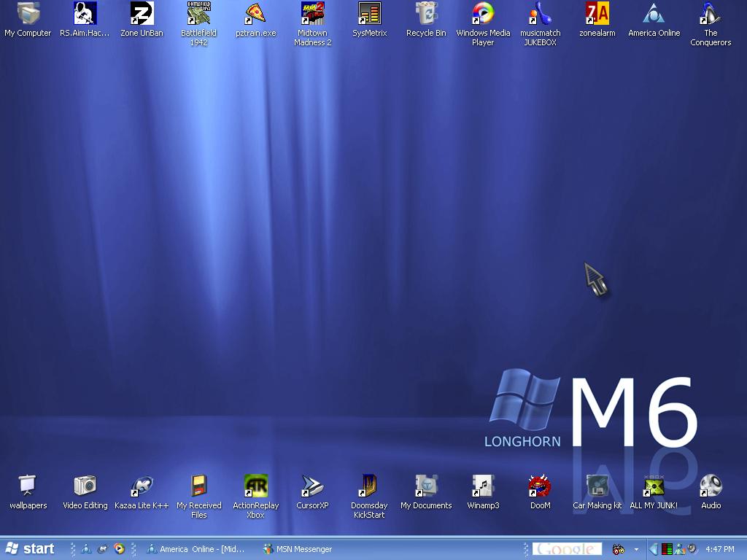The width and height of the screenshot is (747, 560).
Task: Open the Google deskbar dropdown arrow
Action: pyautogui.click(x=636, y=549)
